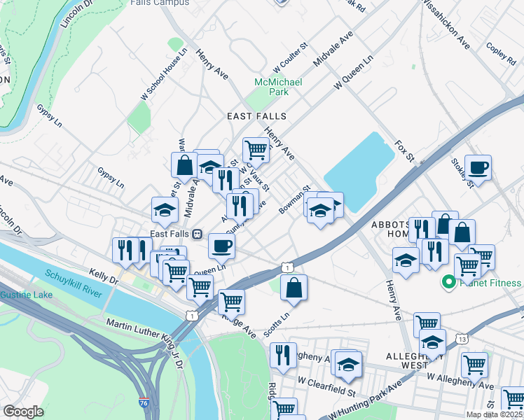Select the graduation cap marker near Bowman St
This screenshot has height=420, width=524.
[320, 213]
